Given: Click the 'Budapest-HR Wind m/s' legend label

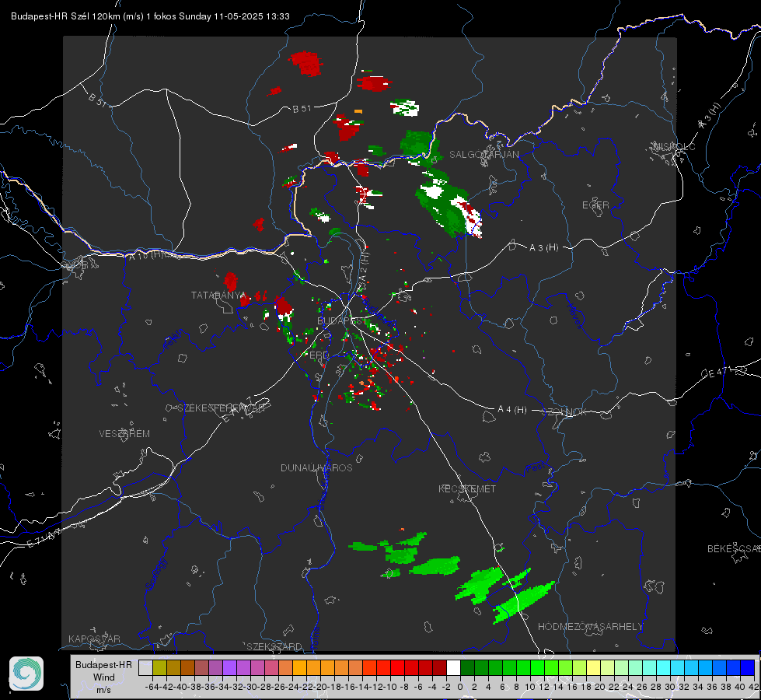Looking at the screenshot, I should pos(104,677).
